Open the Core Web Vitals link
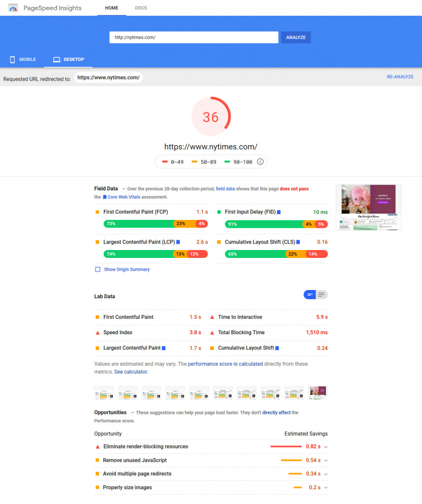Image resolution: width=422 pixels, height=504 pixels. (124, 197)
